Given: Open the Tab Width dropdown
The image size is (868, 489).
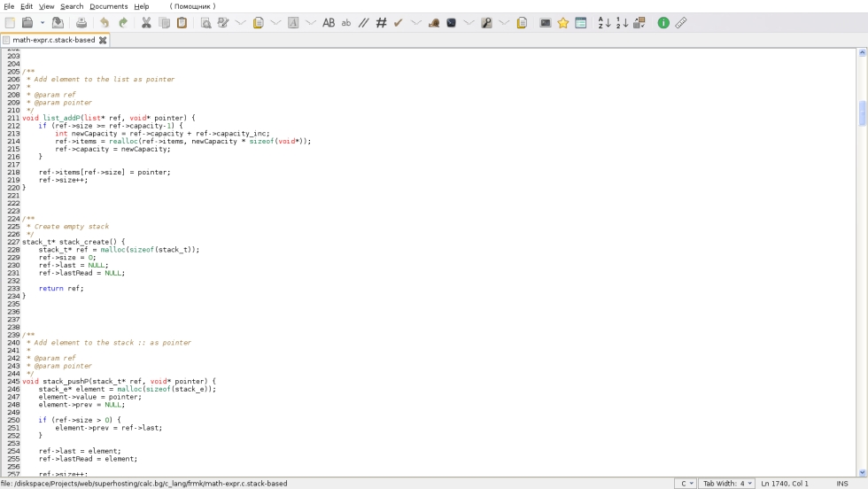Looking at the screenshot, I should [727, 484].
